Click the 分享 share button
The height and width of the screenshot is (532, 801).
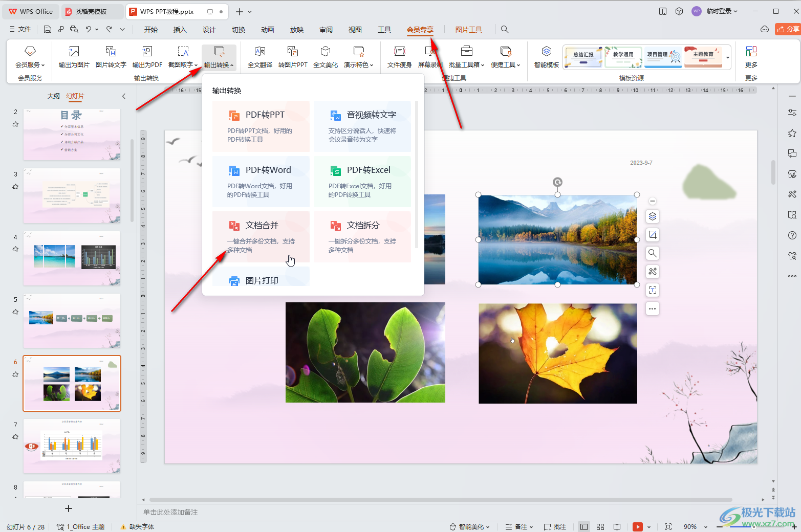tap(788, 29)
